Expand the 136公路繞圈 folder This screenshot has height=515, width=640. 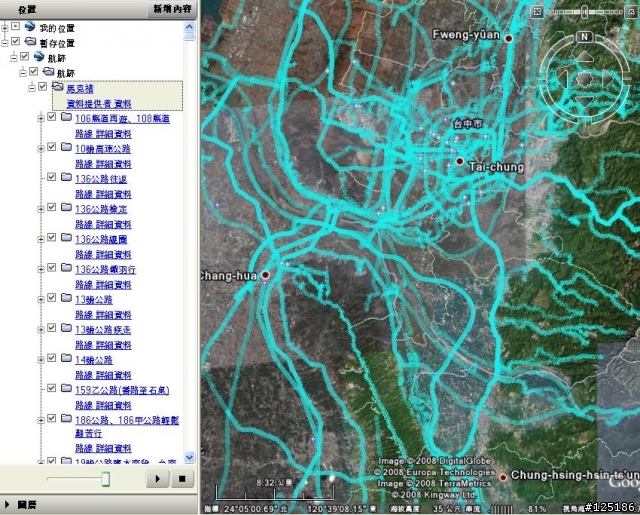pos(41,239)
